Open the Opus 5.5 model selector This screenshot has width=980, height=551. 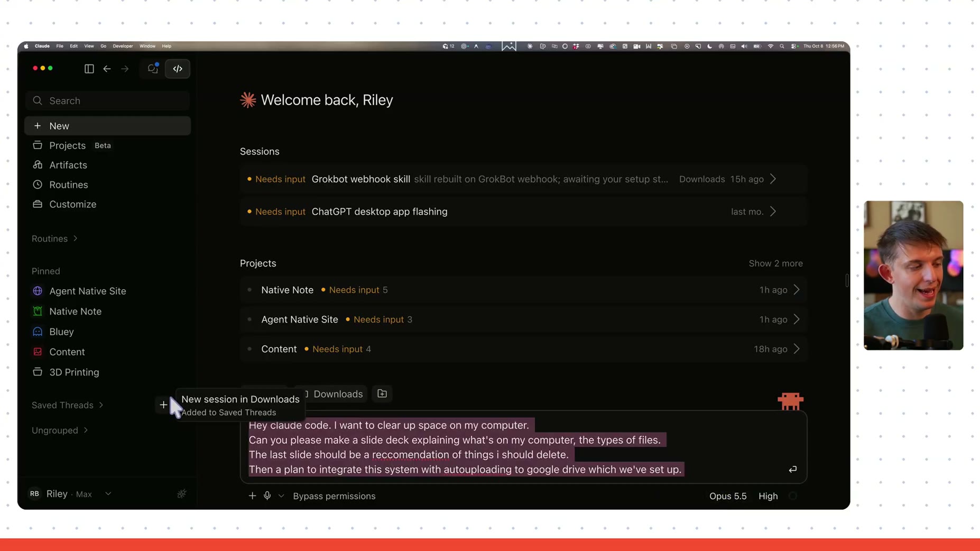[728, 496]
